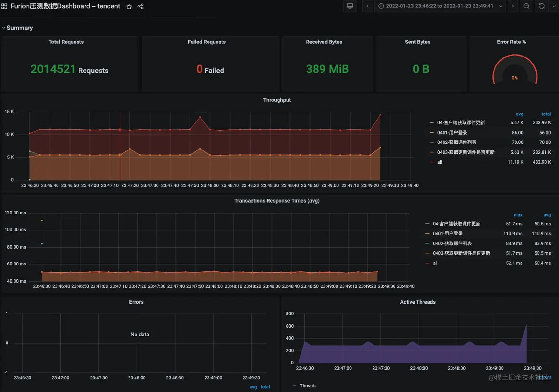Toggle 04-客户端获取课件更新 series in Throughput legend

click(461, 123)
